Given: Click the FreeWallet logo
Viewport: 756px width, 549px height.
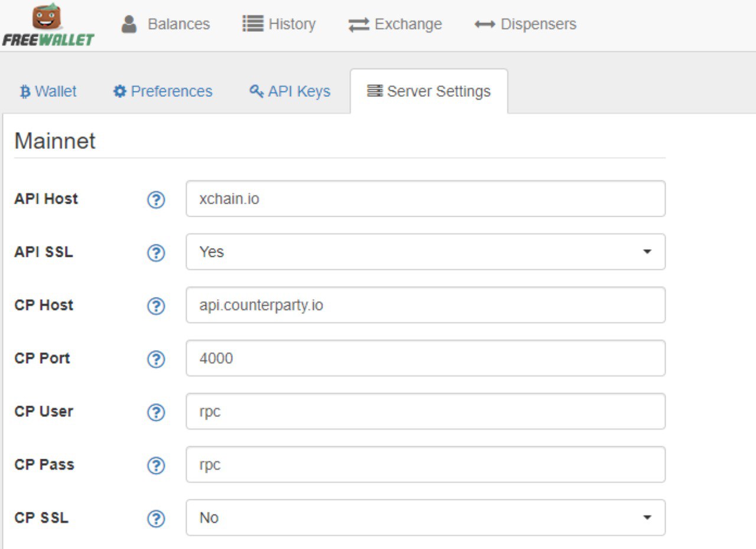Looking at the screenshot, I should point(48,25).
